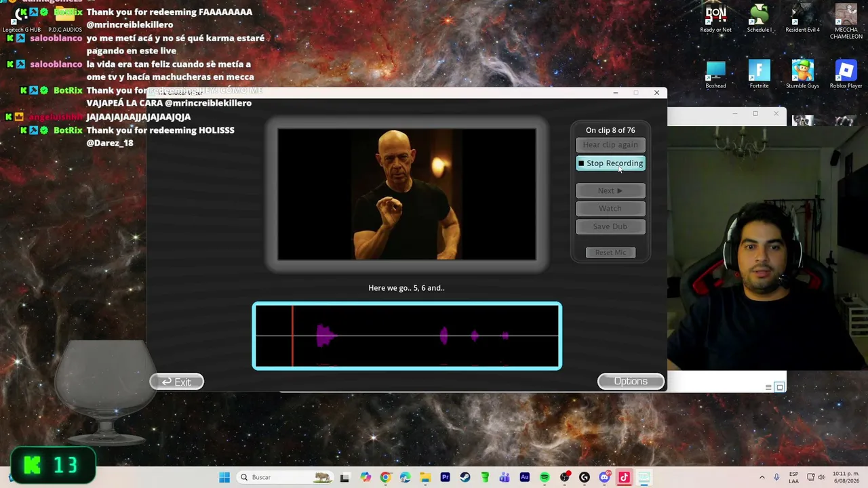868x488 pixels.
Task: Open Roblox Player desktop shortcut
Action: (x=846, y=75)
